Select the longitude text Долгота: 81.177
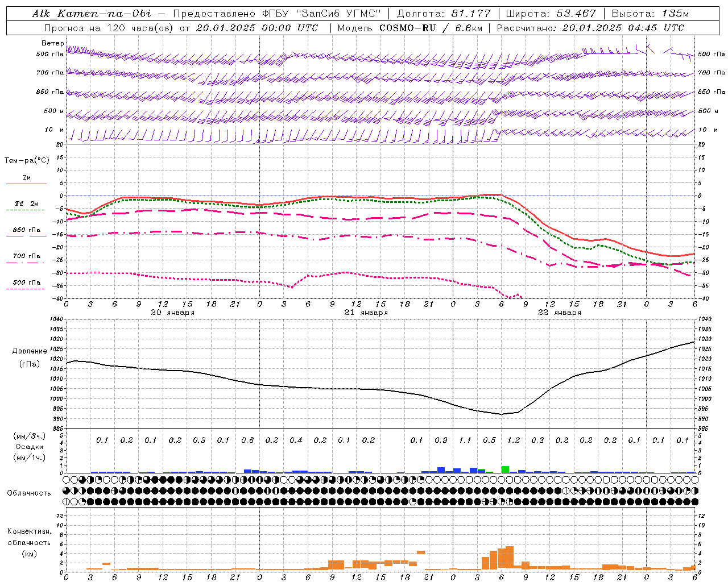Screen dimensions: 728x582 (444, 14)
